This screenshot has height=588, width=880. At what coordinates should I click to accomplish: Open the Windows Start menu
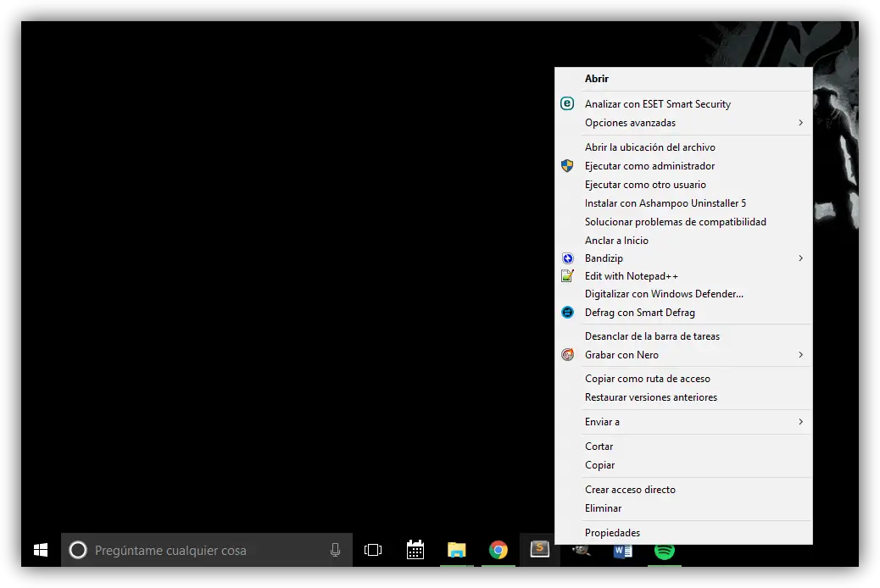click(41, 550)
